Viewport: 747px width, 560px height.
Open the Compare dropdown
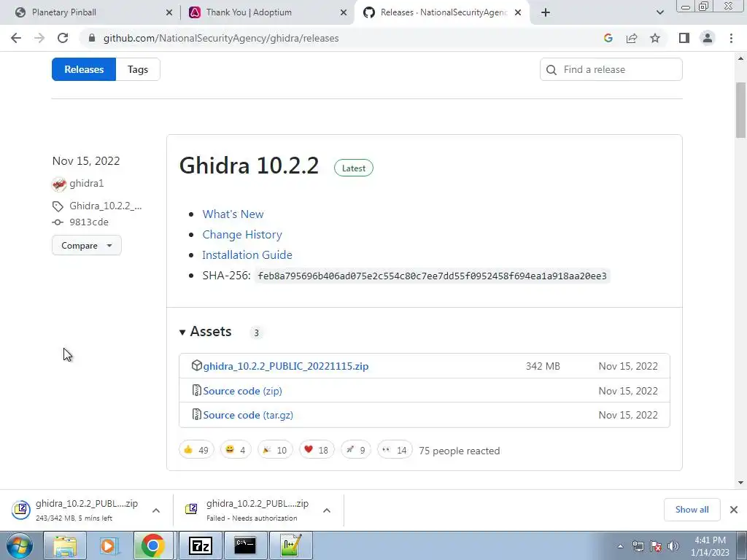click(87, 245)
